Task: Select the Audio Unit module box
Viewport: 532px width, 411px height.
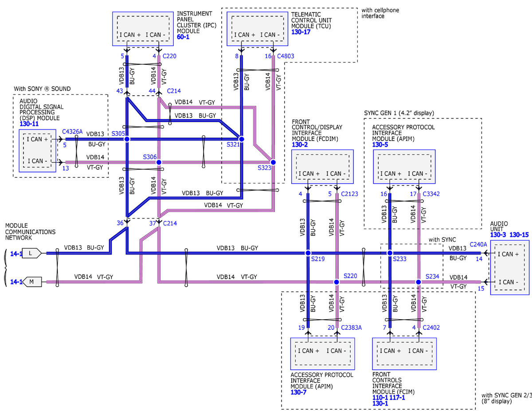Action: pyautogui.click(x=510, y=268)
